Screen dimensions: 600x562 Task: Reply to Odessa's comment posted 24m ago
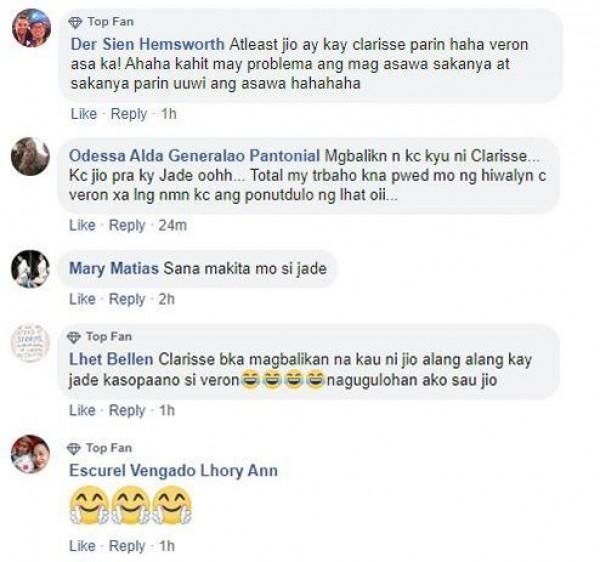pyautogui.click(x=127, y=225)
